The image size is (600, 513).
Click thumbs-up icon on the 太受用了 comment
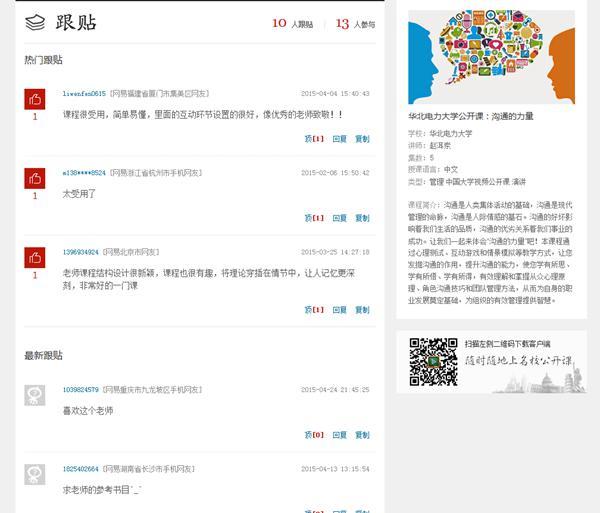coord(35,178)
